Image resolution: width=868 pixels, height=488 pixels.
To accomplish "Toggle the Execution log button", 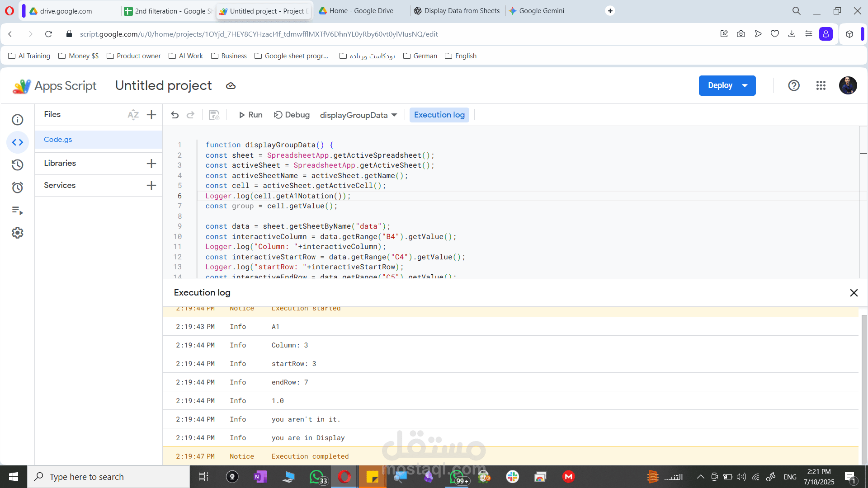I will tap(439, 115).
